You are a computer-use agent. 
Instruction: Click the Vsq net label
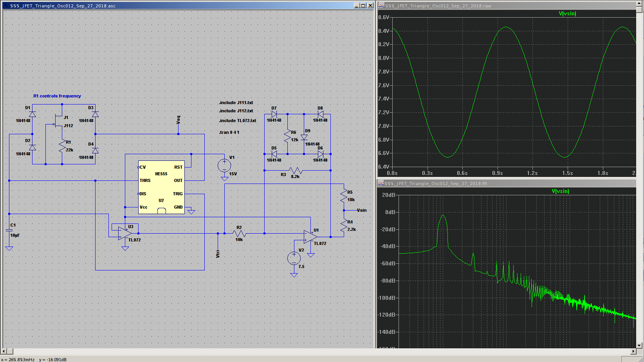point(179,120)
